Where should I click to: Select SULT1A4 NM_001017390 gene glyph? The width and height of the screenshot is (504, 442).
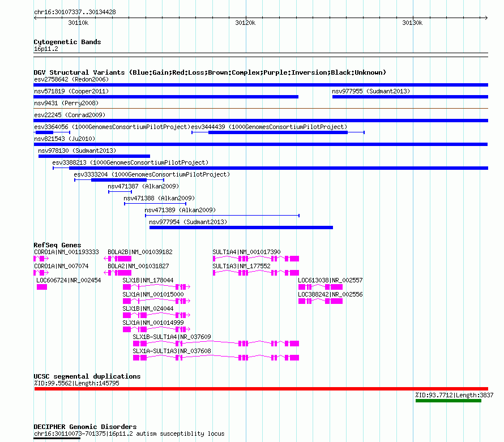[256, 259]
